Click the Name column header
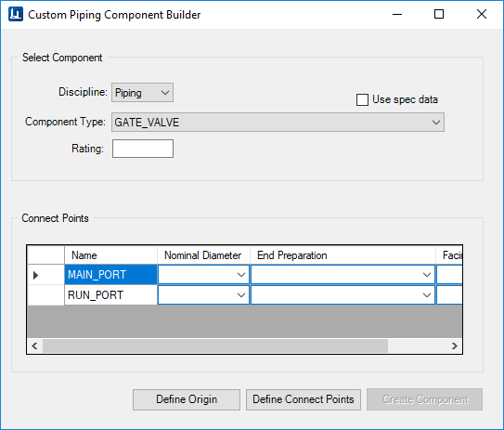Viewport: 504px width, 430px height. coord(110,255)
